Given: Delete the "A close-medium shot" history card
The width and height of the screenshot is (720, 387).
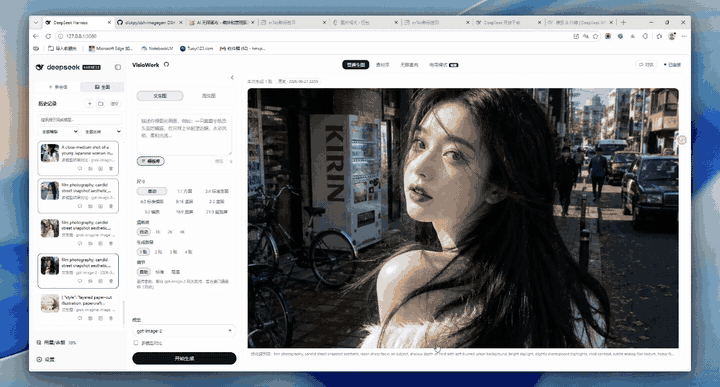Looking at the screenshot, I should pos(111,168).
